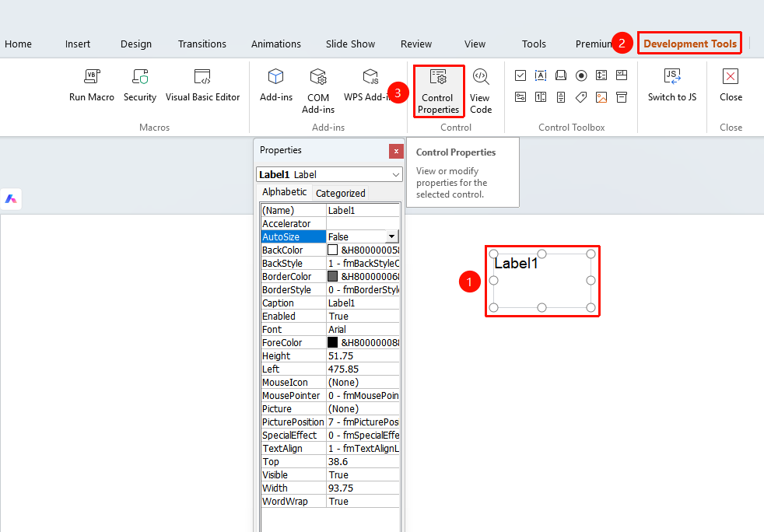Select the Label1 control on the slide
The image size is (764, 532).
coord(541,281)
